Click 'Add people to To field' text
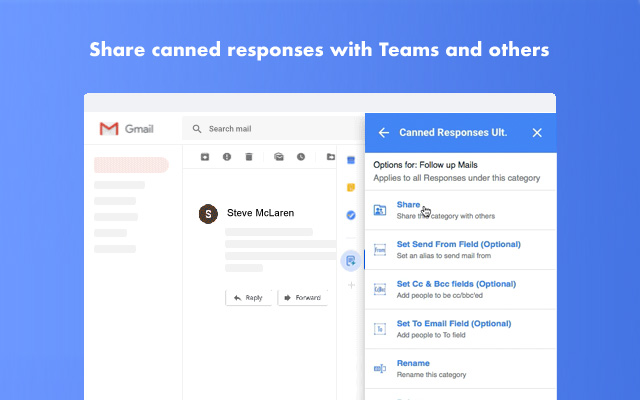Screen dimensions: 640x400 click(431, 335)
